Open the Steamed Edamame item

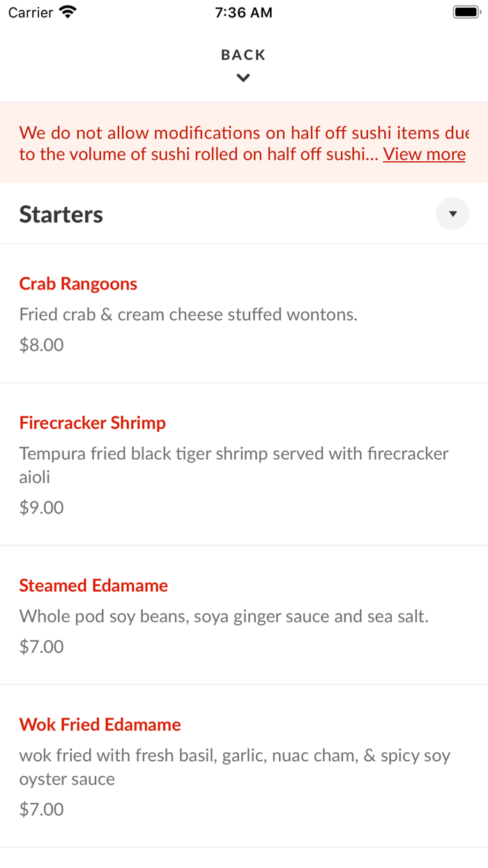(93, 585)
